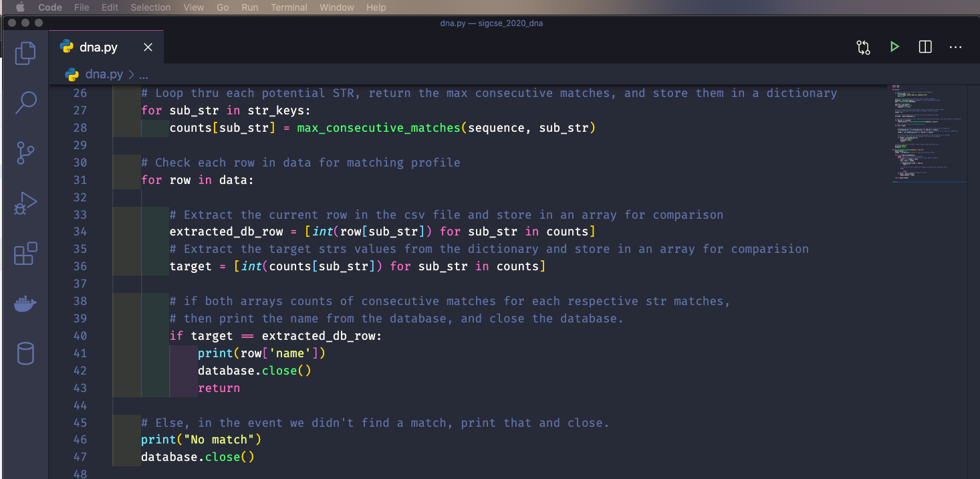Open the Code application menu
Viewport: 980px width, 479px height.
50,7
